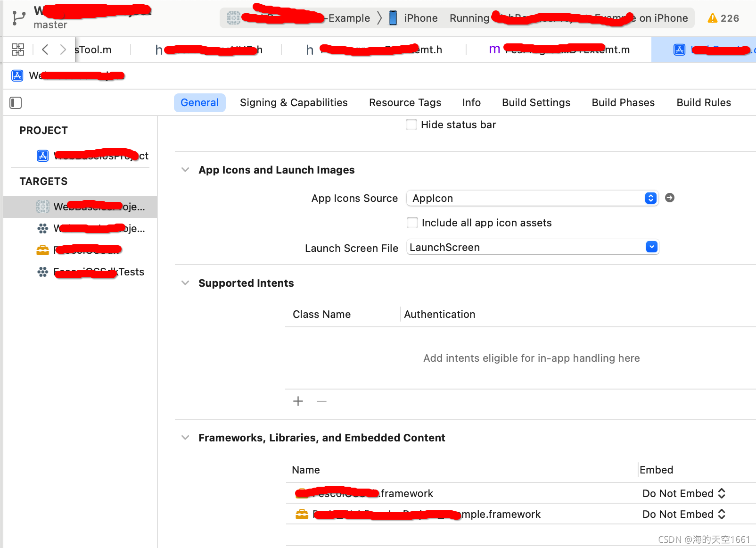This screenshot has height=548, width=756.
Task: Click the Example scheme selector
Action: pyautogui.click(x=299, y=18)
